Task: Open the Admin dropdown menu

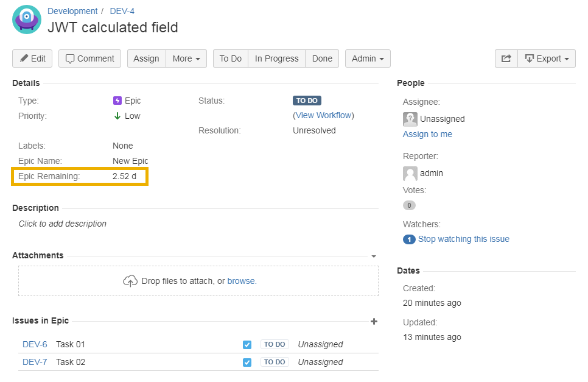Action: click(x=368, y=58)
